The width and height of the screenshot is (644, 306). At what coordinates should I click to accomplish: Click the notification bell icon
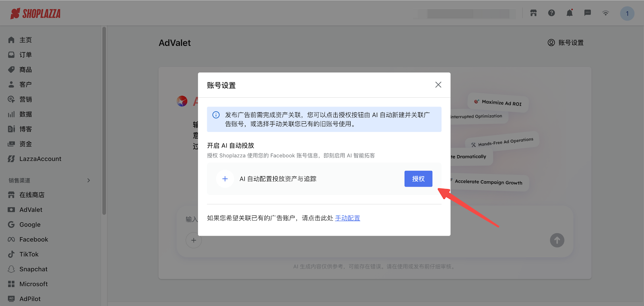pyautogui.click(x=569, y=13)
